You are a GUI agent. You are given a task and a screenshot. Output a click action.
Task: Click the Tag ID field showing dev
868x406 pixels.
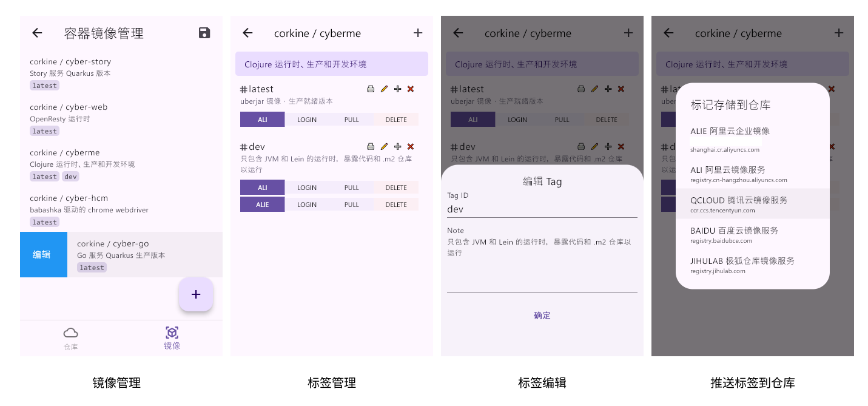point(542,208)
